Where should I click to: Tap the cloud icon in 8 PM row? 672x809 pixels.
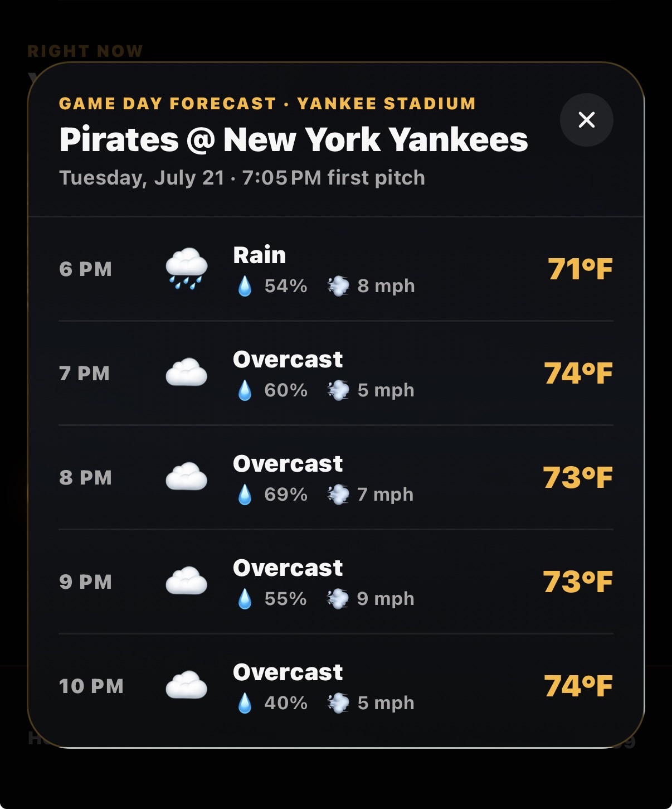pyautogui.click(x=187, y=477)
